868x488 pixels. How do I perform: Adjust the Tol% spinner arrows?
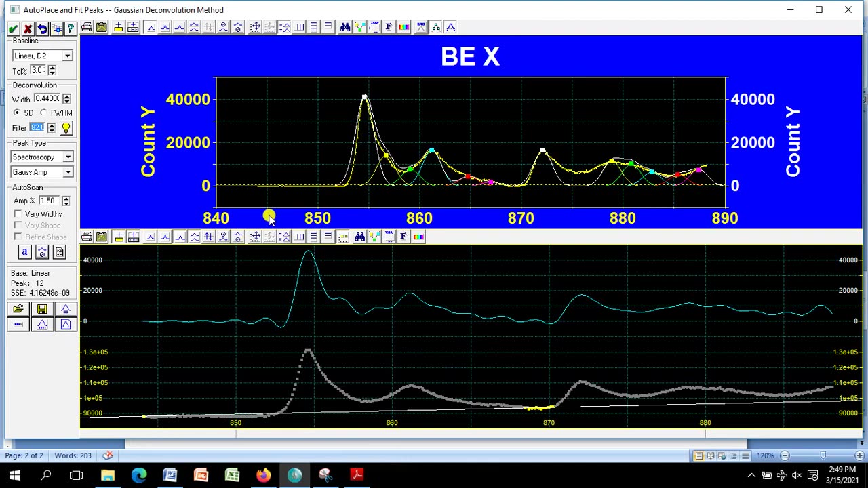52,70
